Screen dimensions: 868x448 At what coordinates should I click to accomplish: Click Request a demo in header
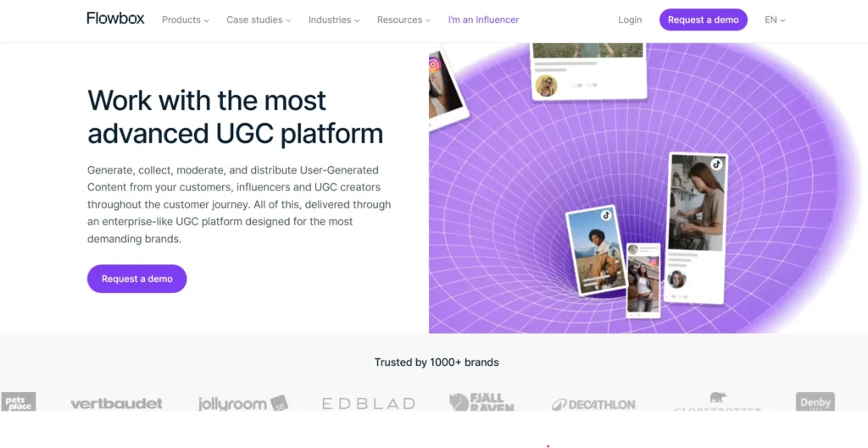pos(703,20)
